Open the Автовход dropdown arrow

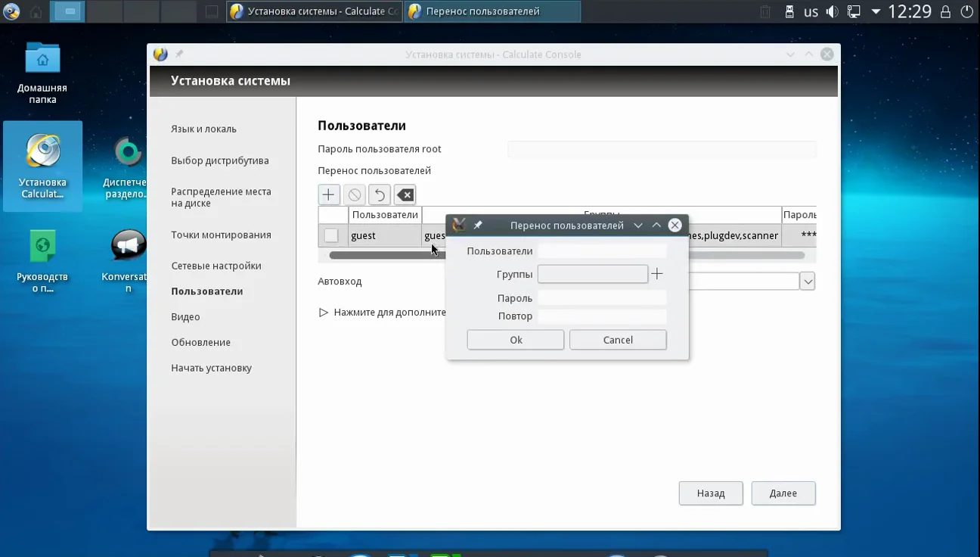(x=808, y=282)
